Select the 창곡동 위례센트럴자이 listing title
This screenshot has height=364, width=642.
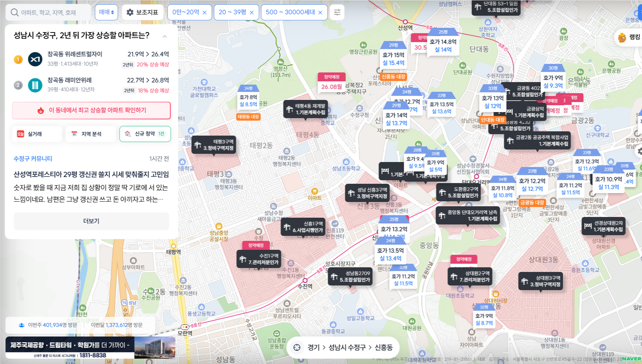(x=75, y=54)
